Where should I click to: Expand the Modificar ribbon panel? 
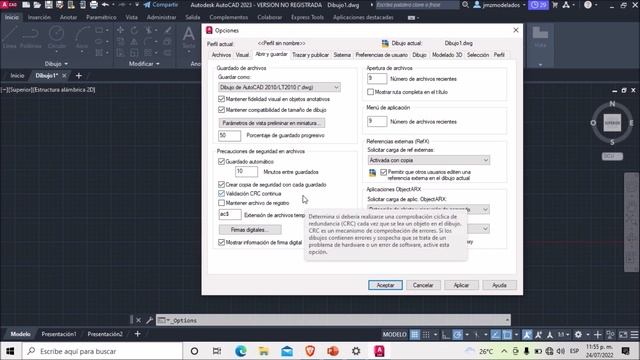(x=144, y=64)
